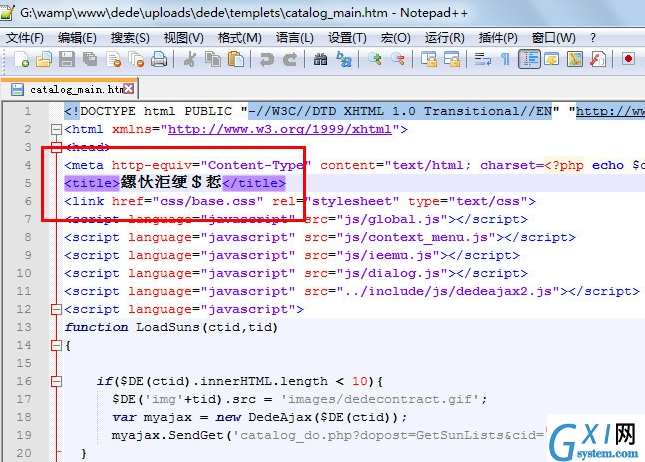Collapse the brace fold on line 14

(56, 345)
